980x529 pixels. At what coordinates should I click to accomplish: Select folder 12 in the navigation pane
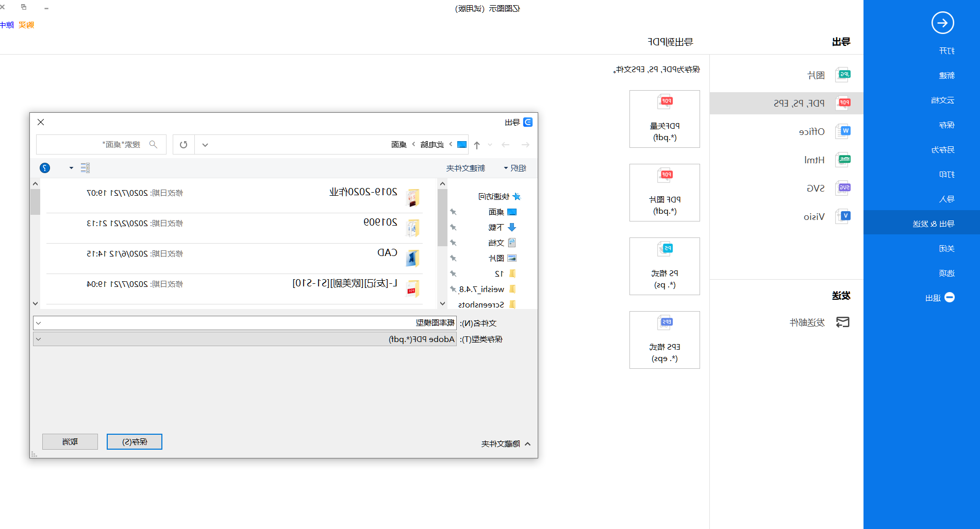coord(505,274)
